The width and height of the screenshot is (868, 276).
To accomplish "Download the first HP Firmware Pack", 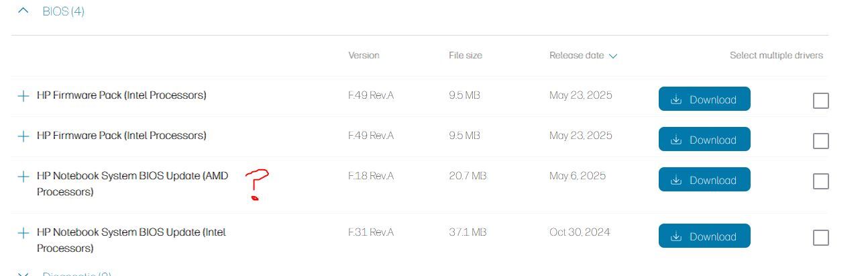I will click(x=704, y=99).
